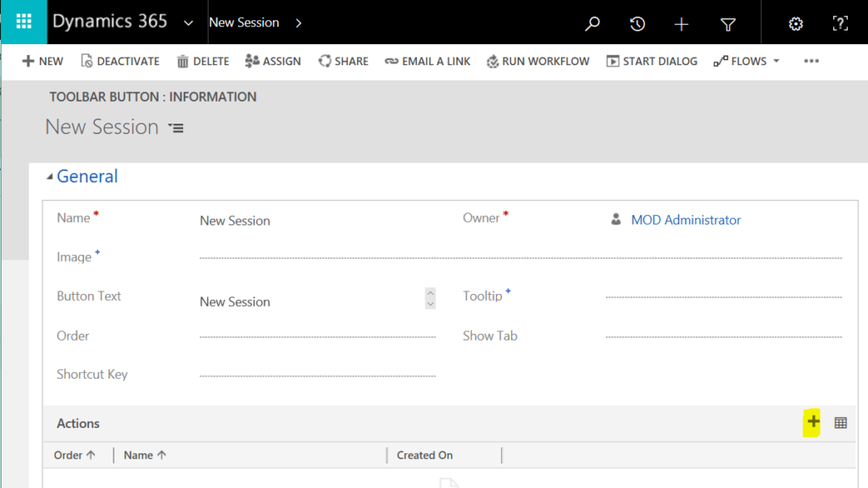Click the TOOLBAR BUTTON : INFORMATION form label
Screen dimensions: 868x488
coord(153,97)
